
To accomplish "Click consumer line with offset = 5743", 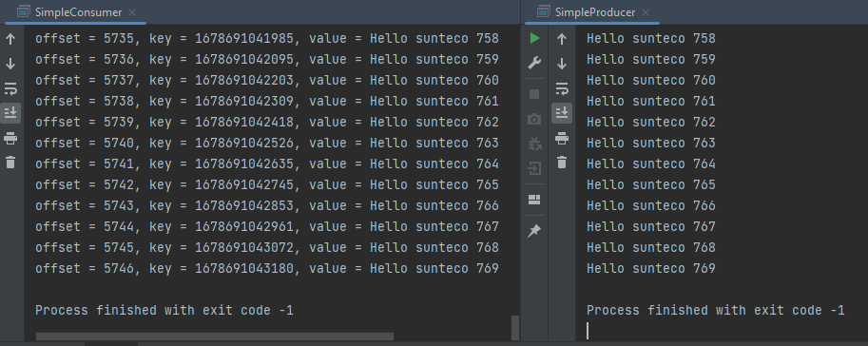I will tap(267, 205).
